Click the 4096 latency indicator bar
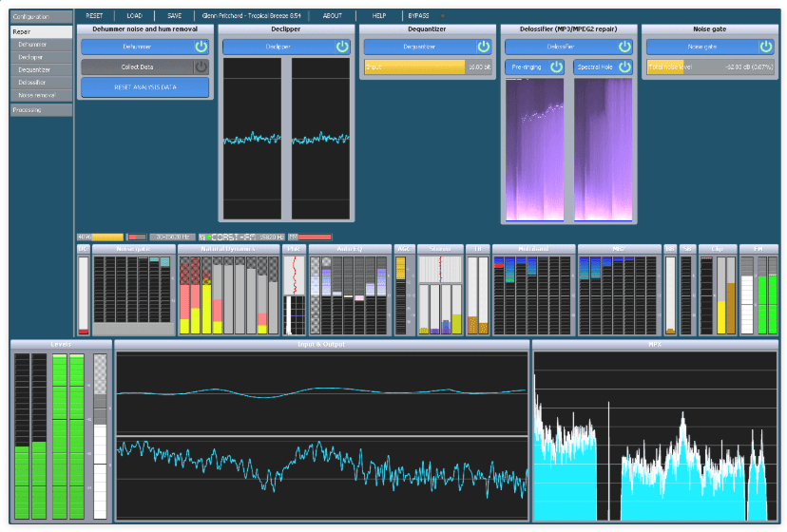Viewport: 787px width, 532px height. pyautogui.click(x=100, y=237)
